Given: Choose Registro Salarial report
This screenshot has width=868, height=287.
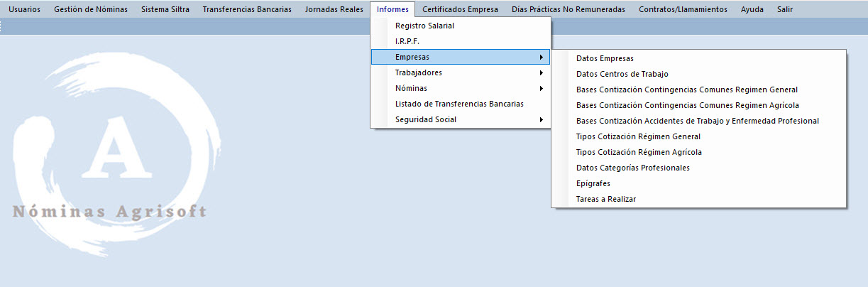Looking at the screenshot, I should click(x=424, y=26).
